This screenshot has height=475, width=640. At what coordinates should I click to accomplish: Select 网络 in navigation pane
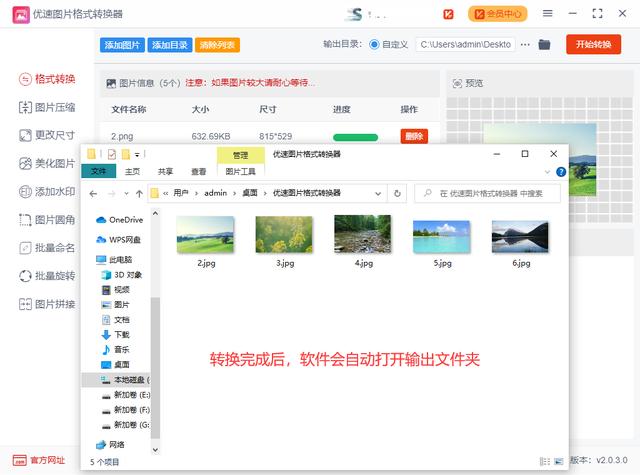click(110, 444)
